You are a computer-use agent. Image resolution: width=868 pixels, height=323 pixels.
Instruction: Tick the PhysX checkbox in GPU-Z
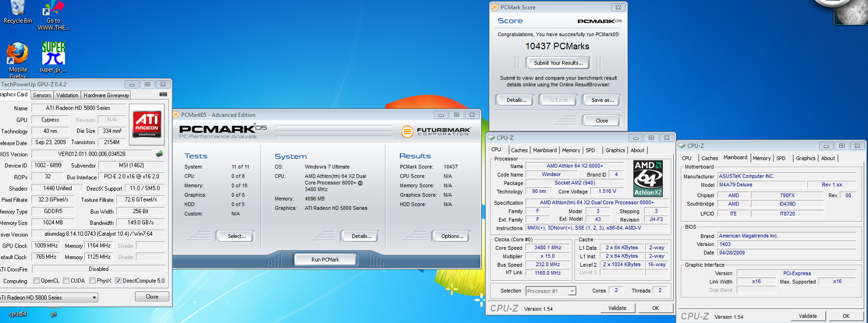click(x=92, y=281)
